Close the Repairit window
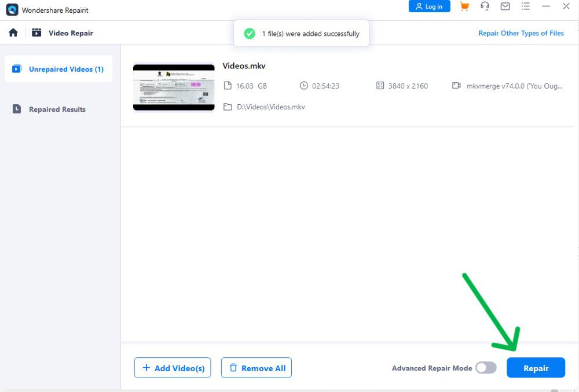The height and width of the screenshot is (392, 579). pyautogui.click(x=566, y=6)
